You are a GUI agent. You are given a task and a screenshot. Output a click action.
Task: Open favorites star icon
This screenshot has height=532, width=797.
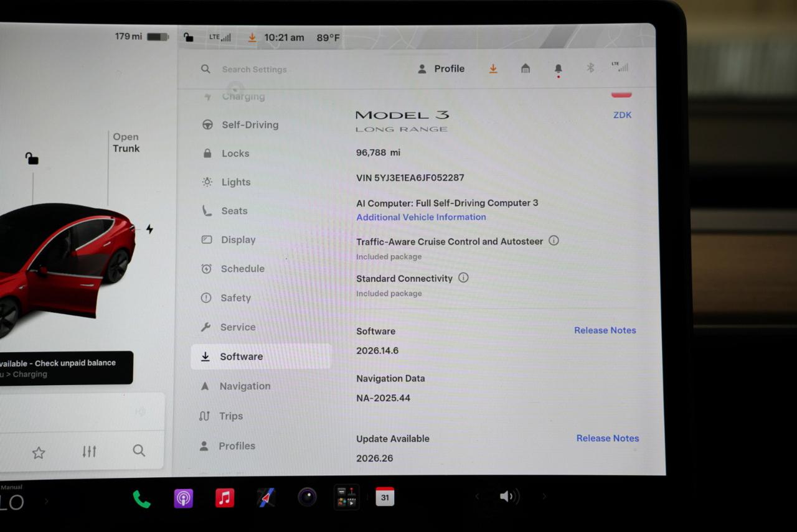[x=39, y=452]
